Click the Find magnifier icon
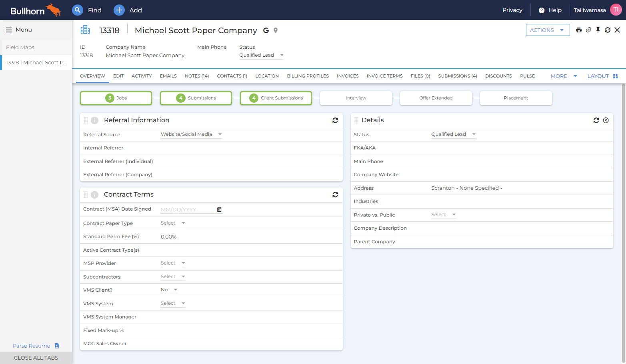The height and width of the screenshot is (364, 626). point(78,10)
